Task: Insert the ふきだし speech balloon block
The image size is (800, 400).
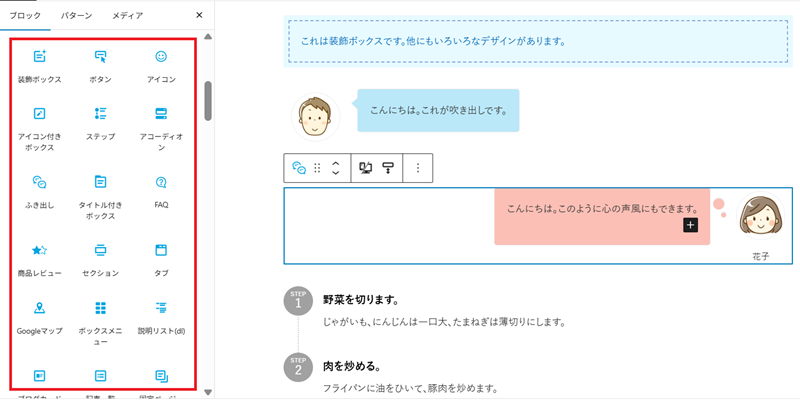Action: pos(40,192)
